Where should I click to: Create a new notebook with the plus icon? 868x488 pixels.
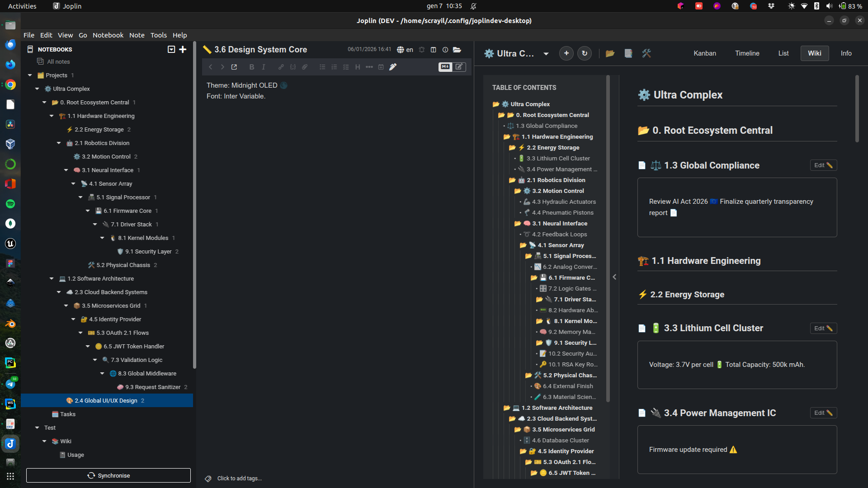183,49
